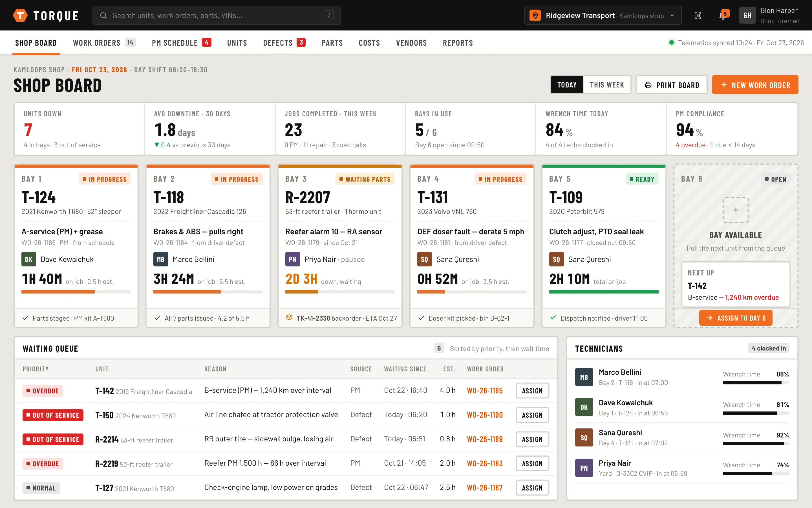Click the PN avatar in Bay 3
812x508 pixels.
[292, 259]
